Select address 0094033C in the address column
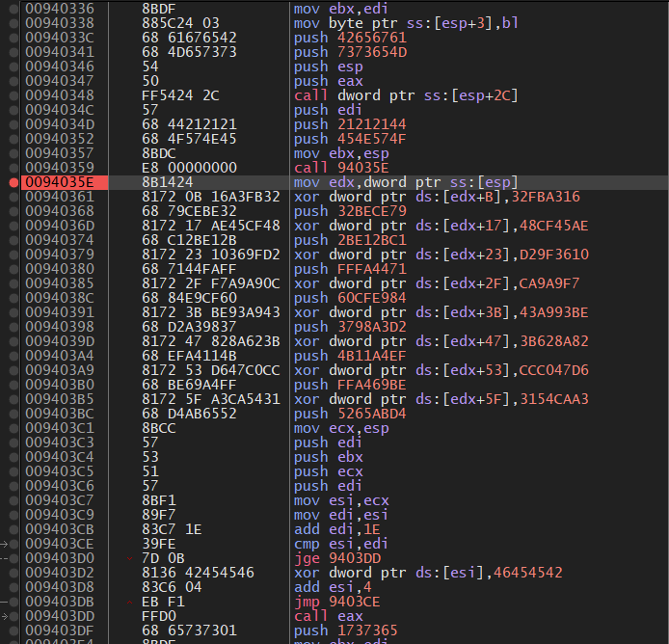669x644 pixels. coord(60,38)
